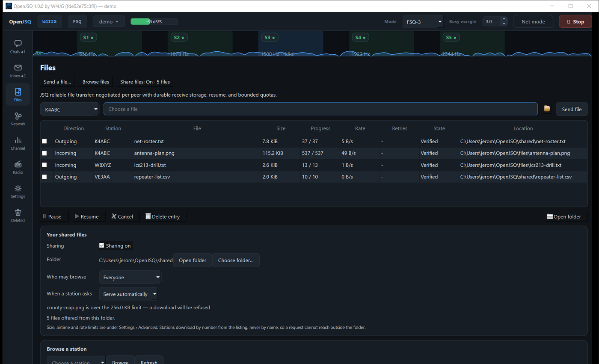
Task: Stop the modem with the Stop button
Action: click(575, 21)
